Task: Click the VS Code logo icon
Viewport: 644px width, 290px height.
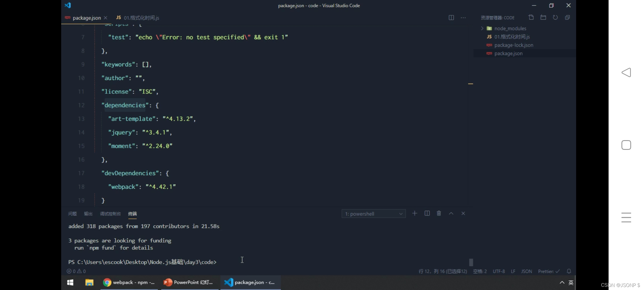Action: pyautogui.click(x=68, y=5)
